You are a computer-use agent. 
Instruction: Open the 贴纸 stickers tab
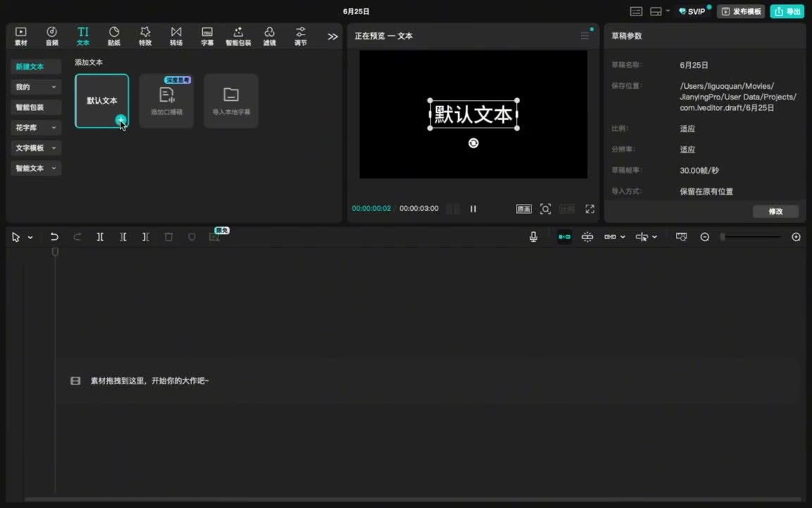(x=114, y=36)
